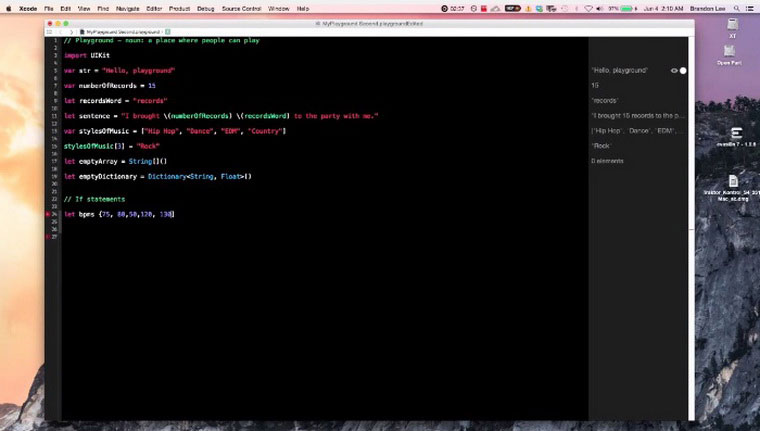
Task: Open the Xcode application menu
Action: click(x=28, y=9)
